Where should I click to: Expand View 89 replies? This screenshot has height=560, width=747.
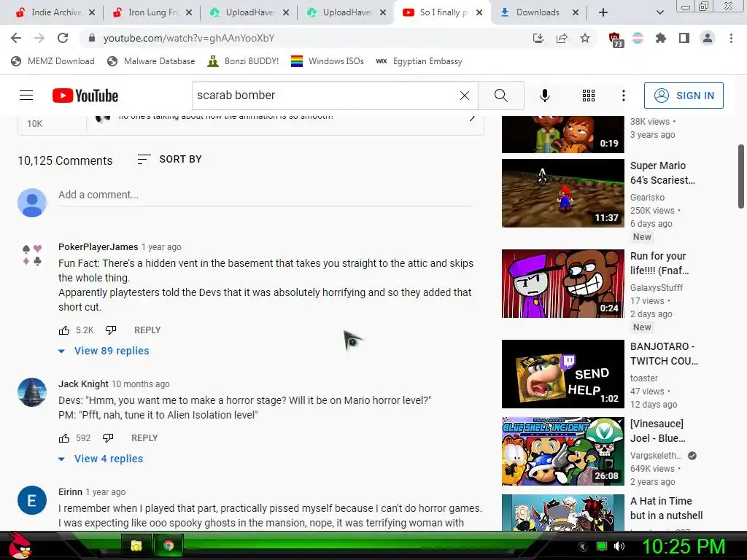pyautogui.click(x=104, y=351)
